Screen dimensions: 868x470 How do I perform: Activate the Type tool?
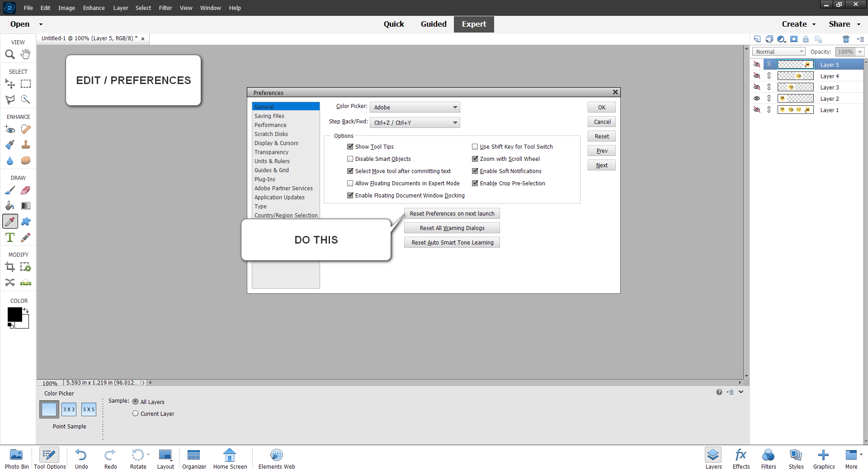[x=9, y=237]
